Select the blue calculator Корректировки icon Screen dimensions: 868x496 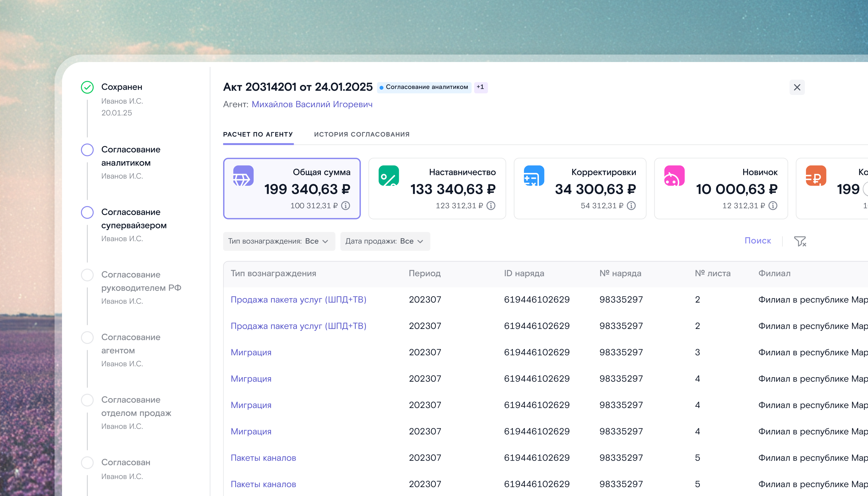(x=534, y=176)
